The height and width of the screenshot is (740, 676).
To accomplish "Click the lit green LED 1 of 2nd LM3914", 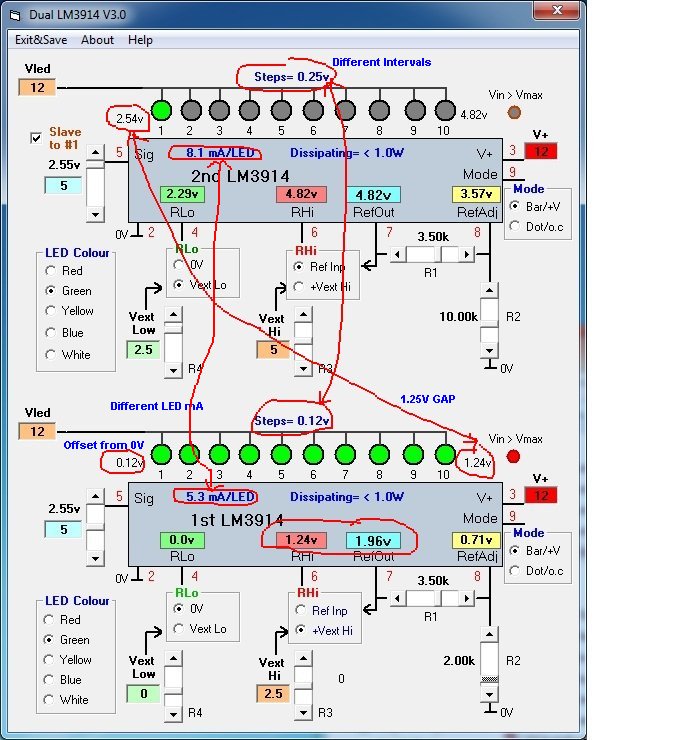I will [x=161, y=110].
